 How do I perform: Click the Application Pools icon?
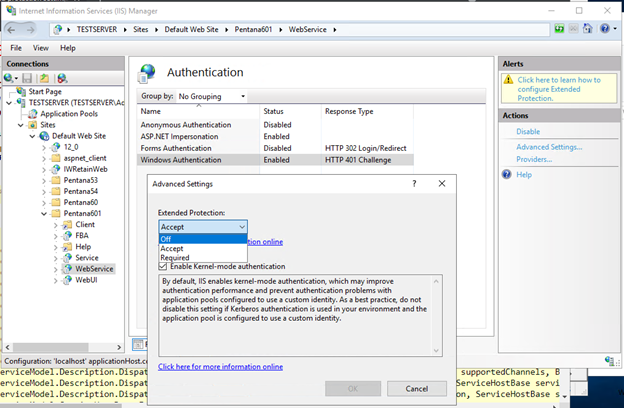[x=33, y=114]
